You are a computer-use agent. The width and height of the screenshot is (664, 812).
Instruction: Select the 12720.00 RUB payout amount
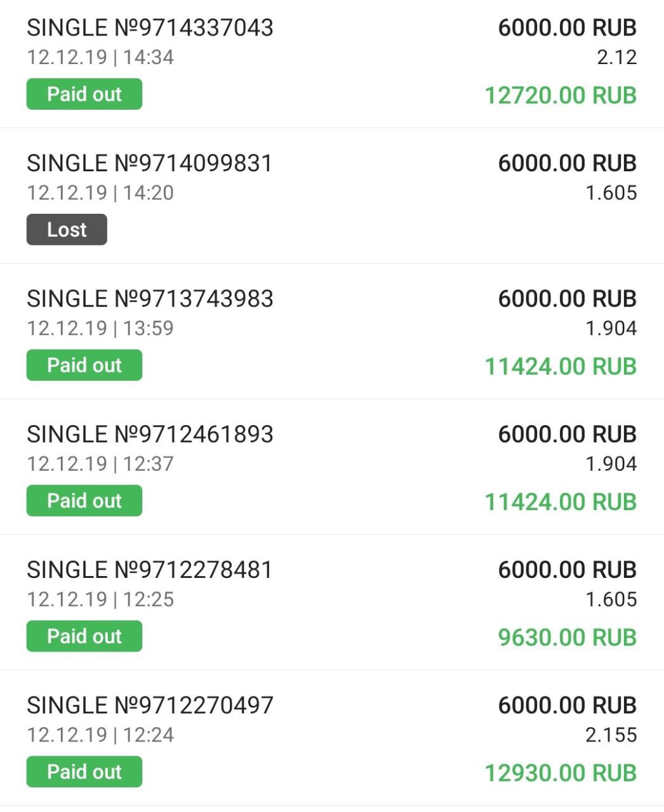561,96
